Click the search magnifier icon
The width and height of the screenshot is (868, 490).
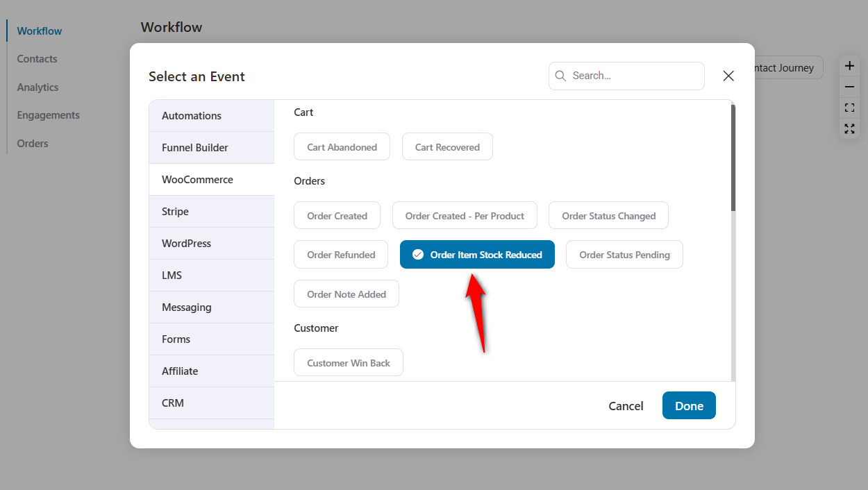(x=561, y=76)
